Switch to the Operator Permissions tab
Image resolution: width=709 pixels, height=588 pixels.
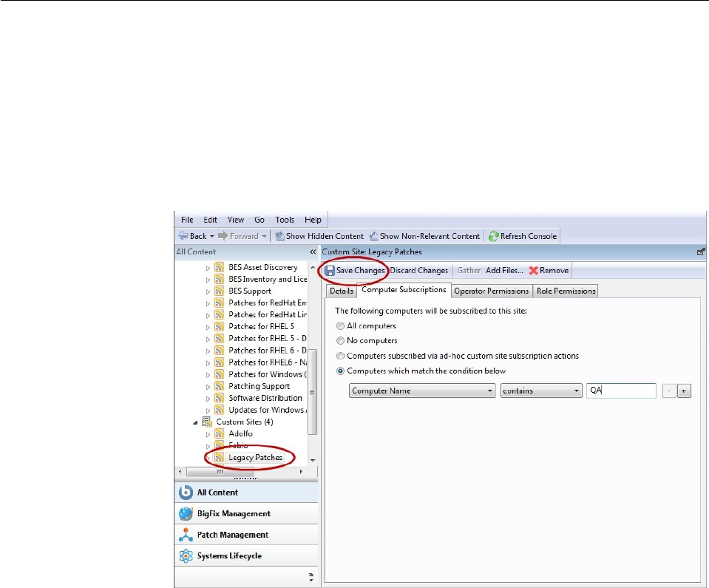492,291
